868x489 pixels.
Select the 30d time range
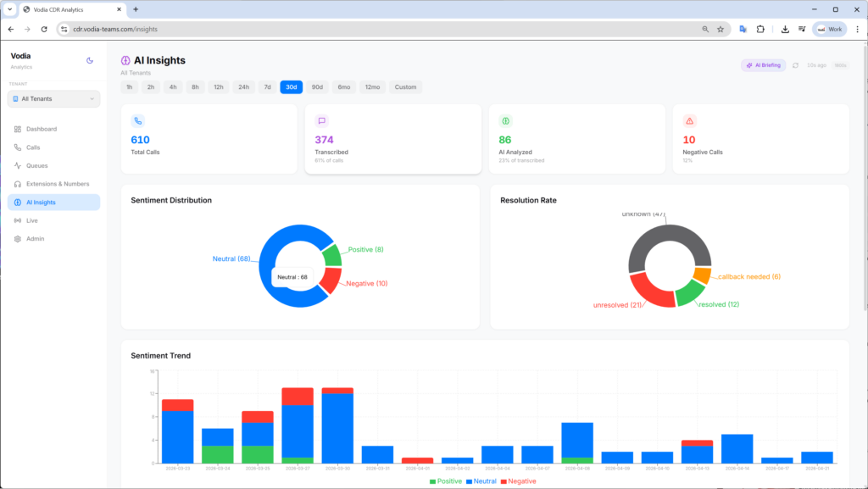coord(292,86)
